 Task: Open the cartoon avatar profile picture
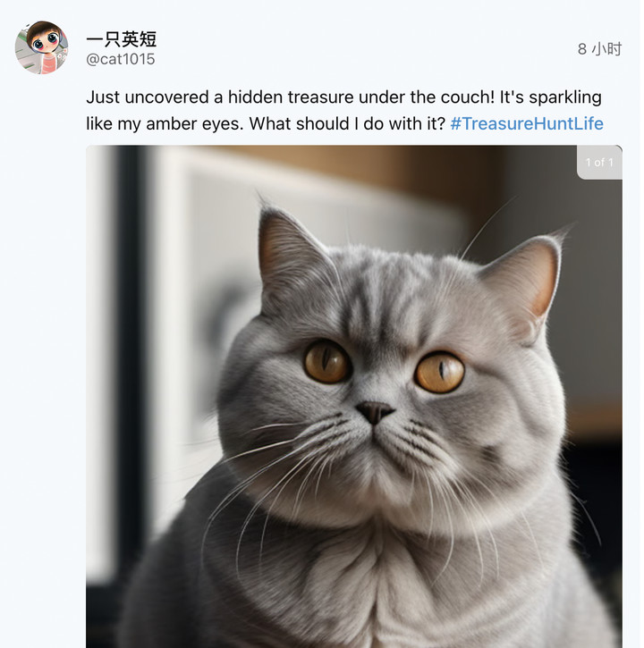click(42, 47)
